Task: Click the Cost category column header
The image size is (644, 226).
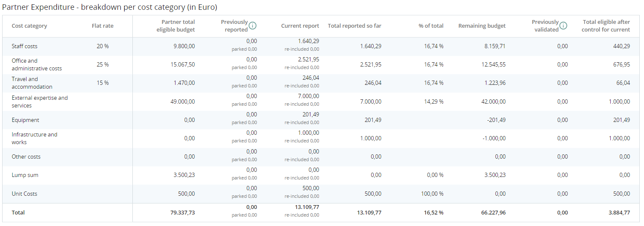Action: coord(29,26)
